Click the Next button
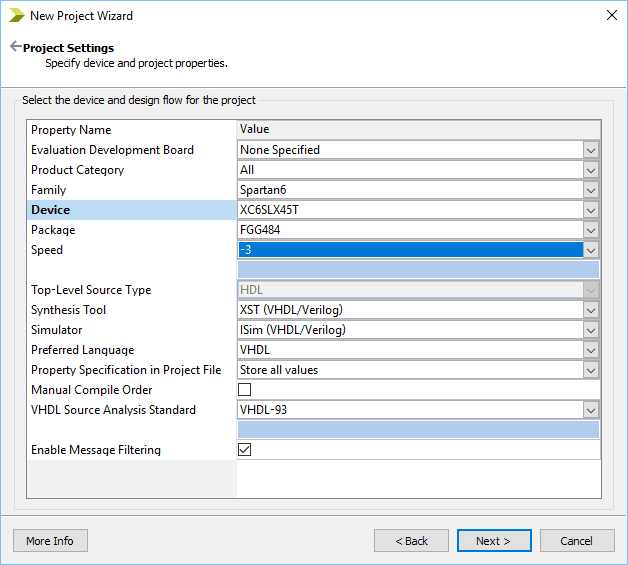 [x=493, y=541]
